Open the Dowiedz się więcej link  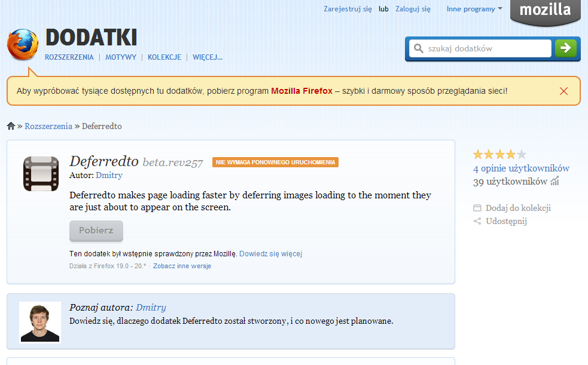point(271,254)
